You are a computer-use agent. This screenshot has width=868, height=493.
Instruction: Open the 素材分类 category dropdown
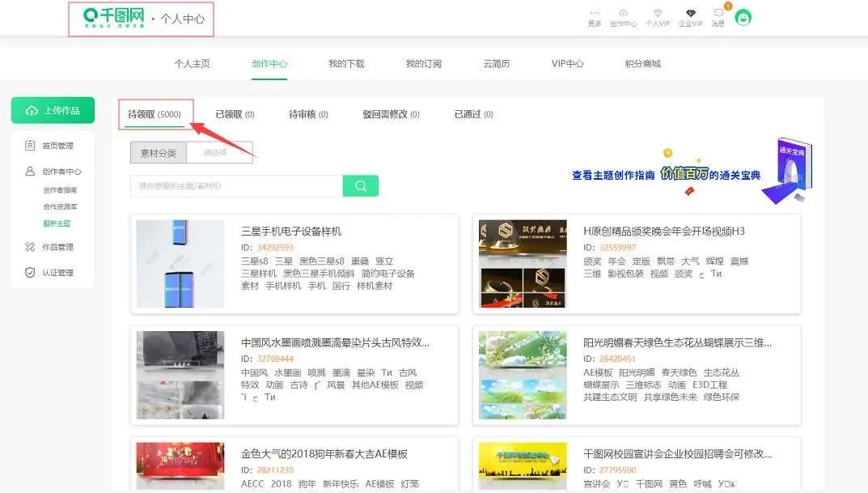[157, 152]
